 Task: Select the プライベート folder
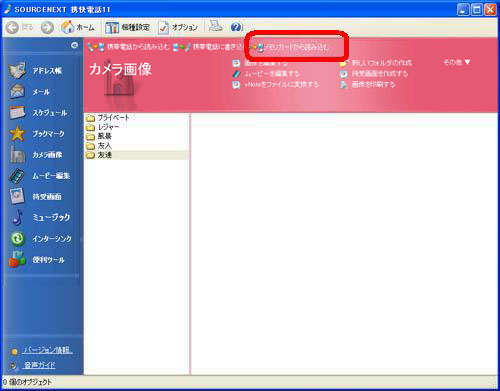tap(107, 117)
